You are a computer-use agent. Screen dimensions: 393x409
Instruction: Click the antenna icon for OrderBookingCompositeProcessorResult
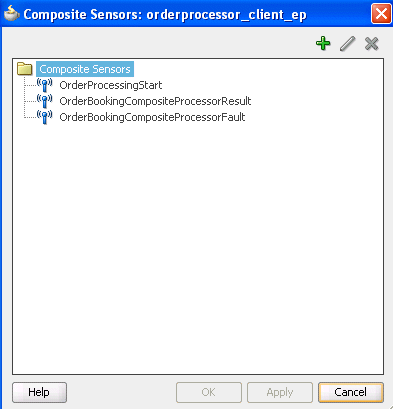44,101
